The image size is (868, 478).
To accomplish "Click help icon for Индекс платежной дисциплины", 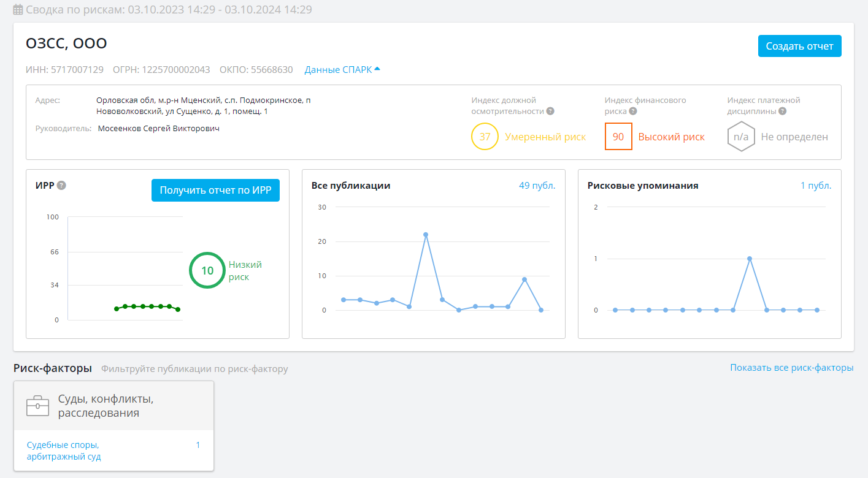I will pos(782,112).
